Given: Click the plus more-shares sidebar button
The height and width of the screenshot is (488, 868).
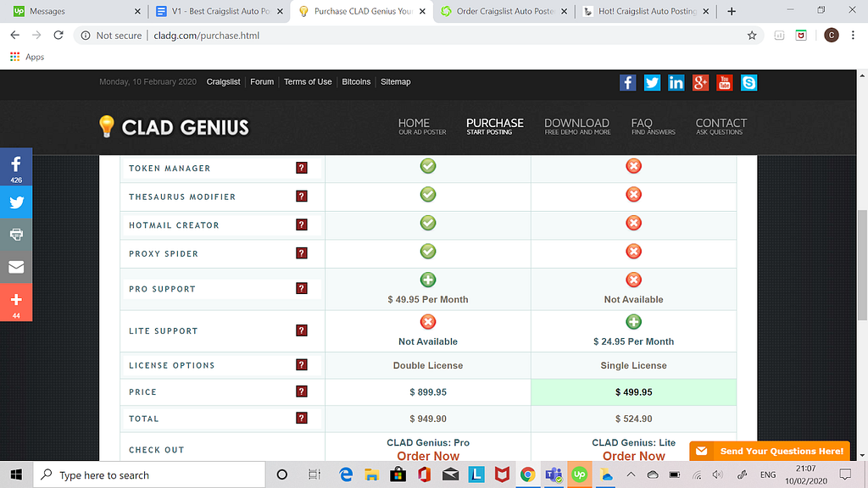Looking at the screenshot, I should [x=16, y=302].
